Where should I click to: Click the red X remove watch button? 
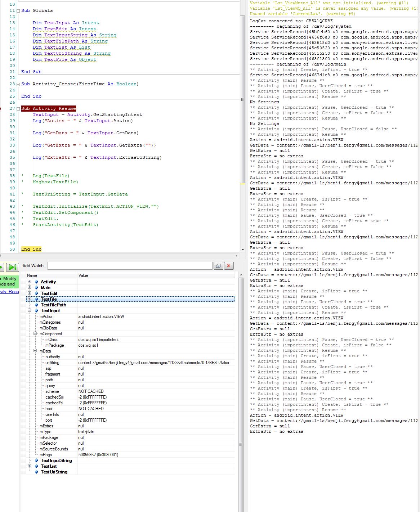[229, 266]
